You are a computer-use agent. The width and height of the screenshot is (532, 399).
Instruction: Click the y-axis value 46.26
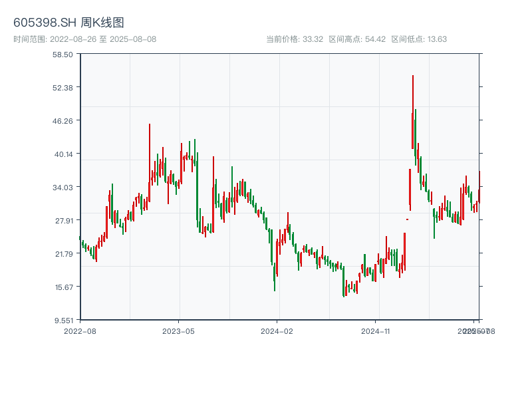click(63, 121)
